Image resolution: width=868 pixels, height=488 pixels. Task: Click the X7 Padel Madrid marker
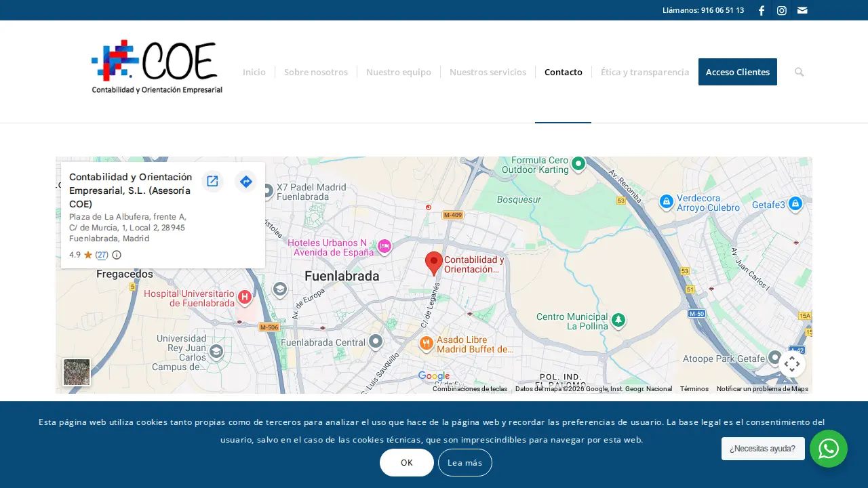[x=267, y=192]
